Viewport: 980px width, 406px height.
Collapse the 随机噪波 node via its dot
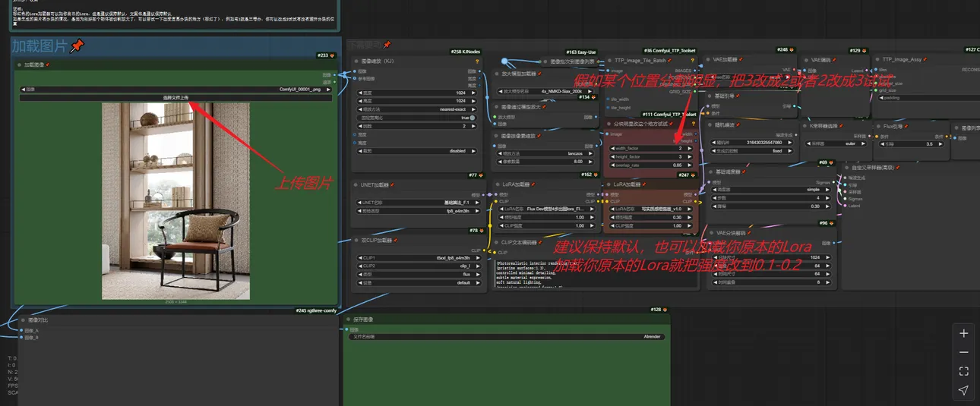(710, 125)
